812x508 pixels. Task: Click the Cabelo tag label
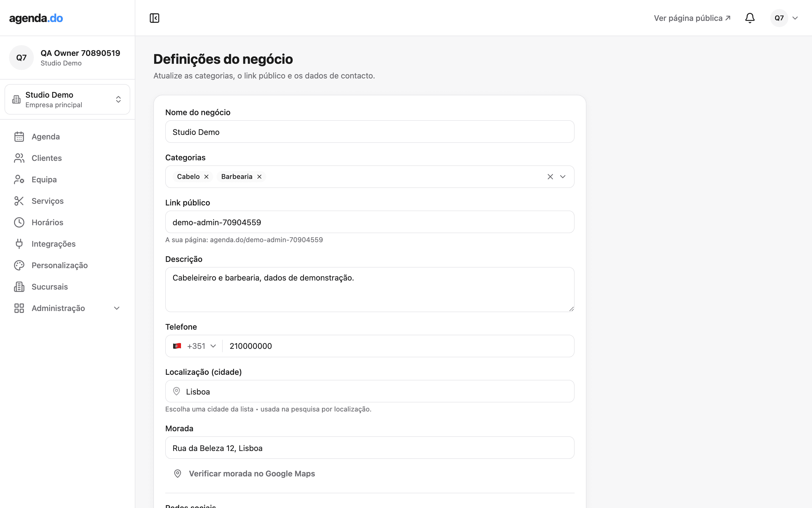[188, 177]
